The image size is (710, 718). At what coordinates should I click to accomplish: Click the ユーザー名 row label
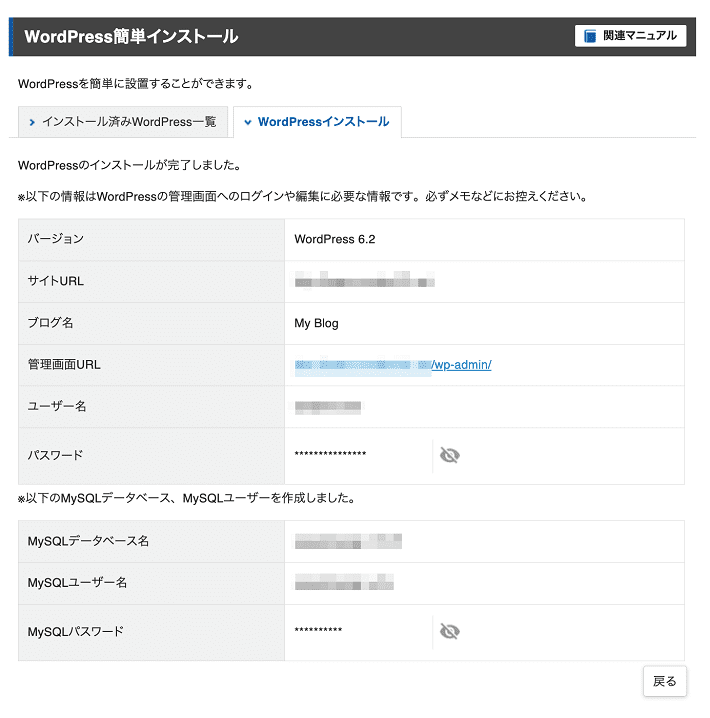pos(57,406)
